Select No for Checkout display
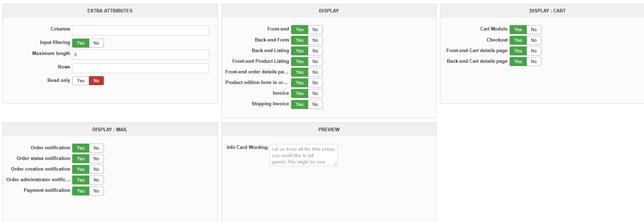The width and height of the screenshot is (644, 222). point(534,40)
